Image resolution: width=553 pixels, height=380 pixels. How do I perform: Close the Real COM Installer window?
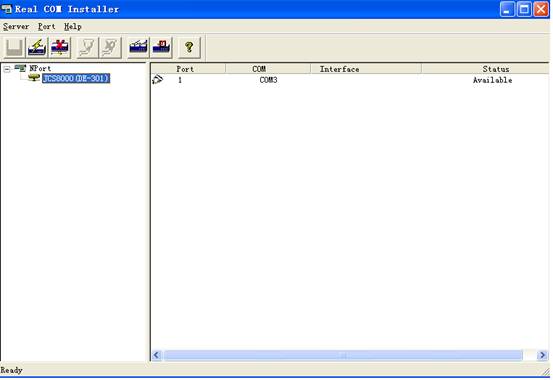coord(541,9)
